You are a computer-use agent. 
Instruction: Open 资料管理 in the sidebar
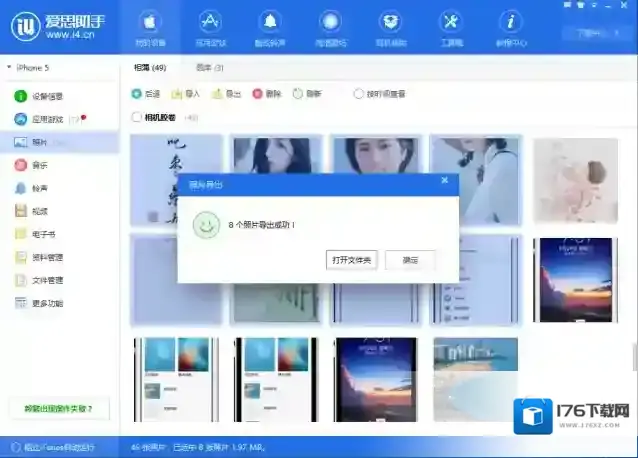click(x=59, y=257)
